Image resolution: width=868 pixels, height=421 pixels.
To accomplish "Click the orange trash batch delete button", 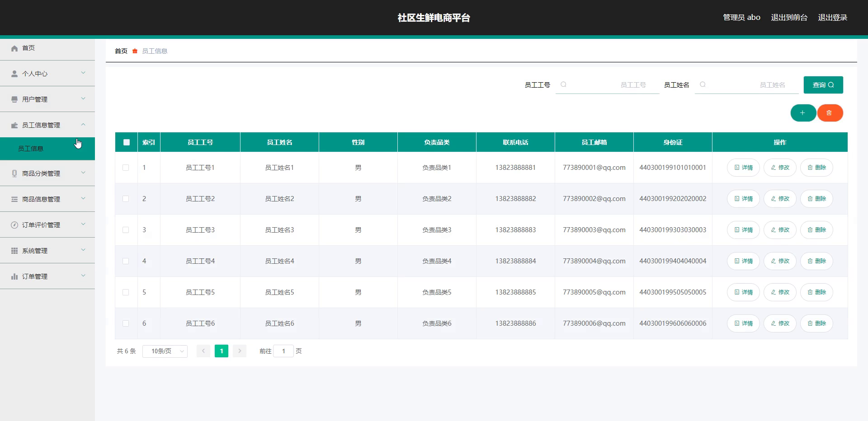I will click(x=830, y=113).
